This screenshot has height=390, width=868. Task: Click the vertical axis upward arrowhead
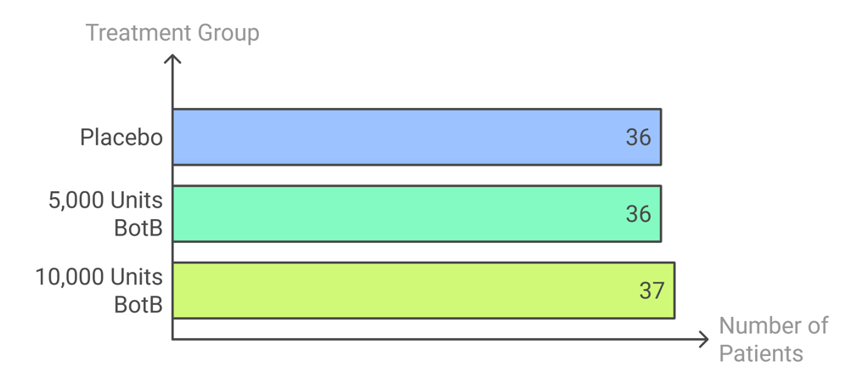(x=172, y=59)
